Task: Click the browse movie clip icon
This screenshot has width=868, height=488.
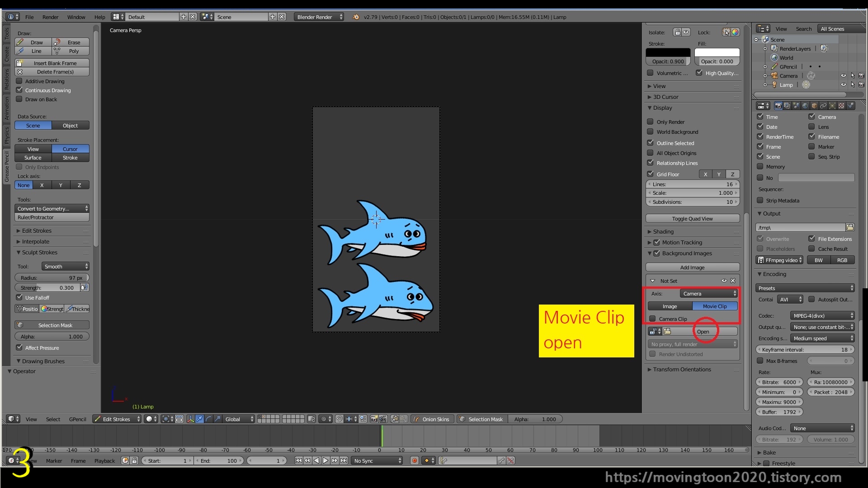Action: [x=654, y=331]
